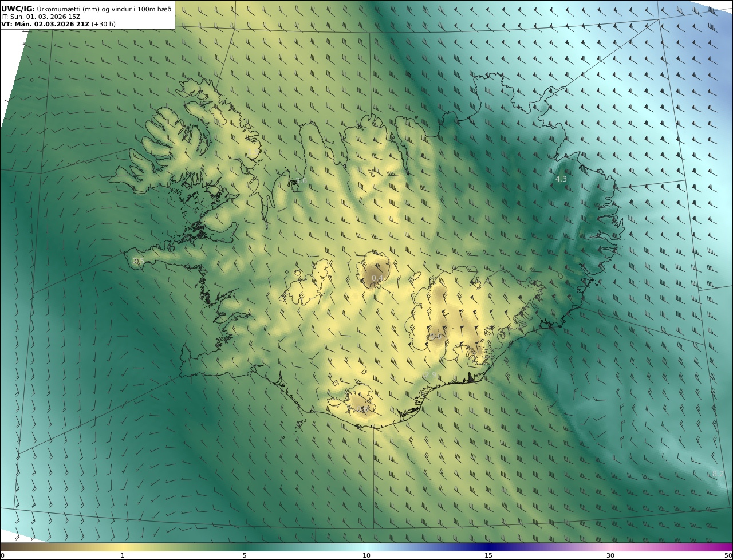
Task: Click the 50 tick label on the color scale
Action: (728, 555)
